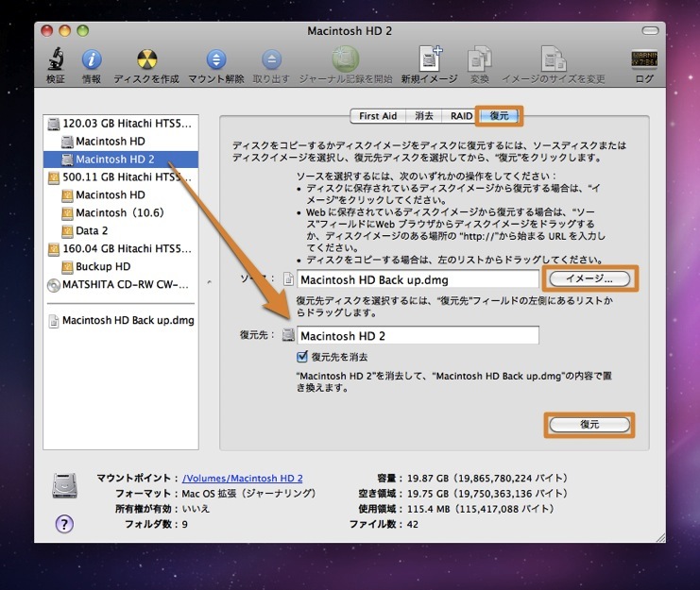Switch to the First Aid tab
The image size is (700, 590).
point(378,116)
